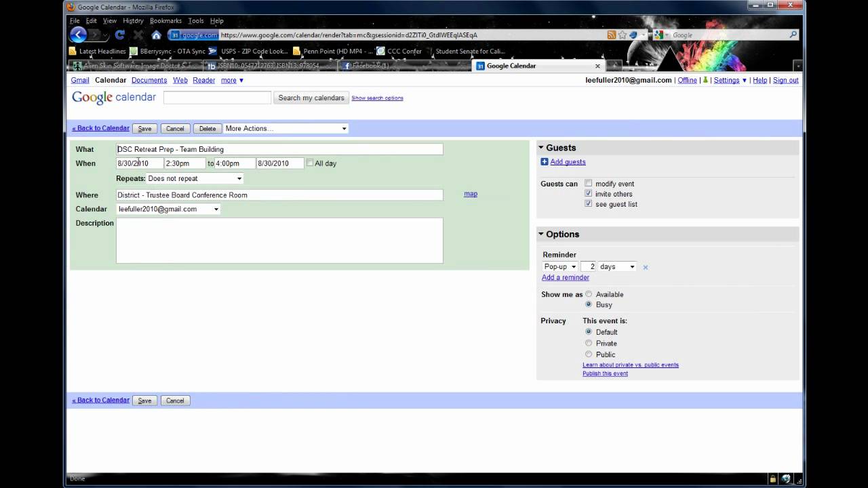Remove the reminder with the x icon

click(645, 267)
